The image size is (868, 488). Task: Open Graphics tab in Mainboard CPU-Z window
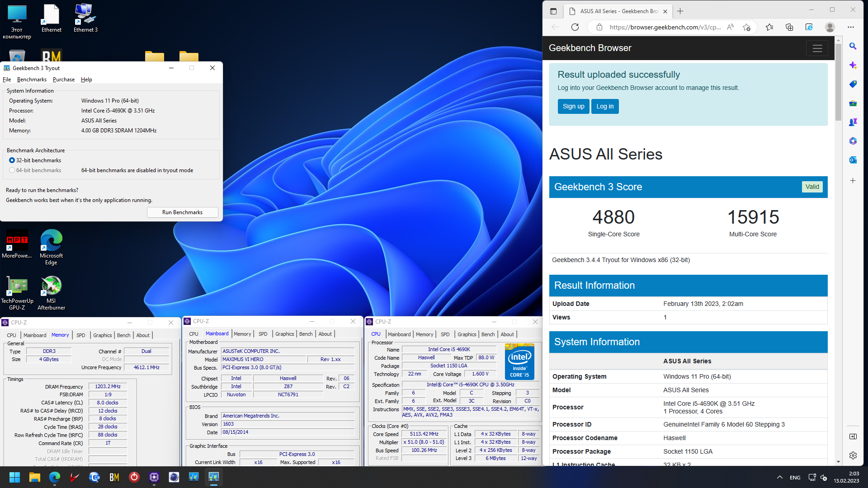(x=285, y=334)
